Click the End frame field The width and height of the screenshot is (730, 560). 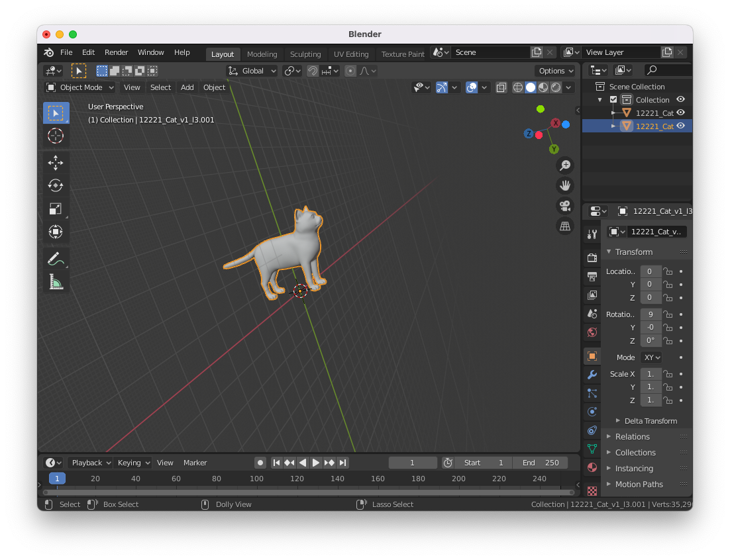[541, 463]
